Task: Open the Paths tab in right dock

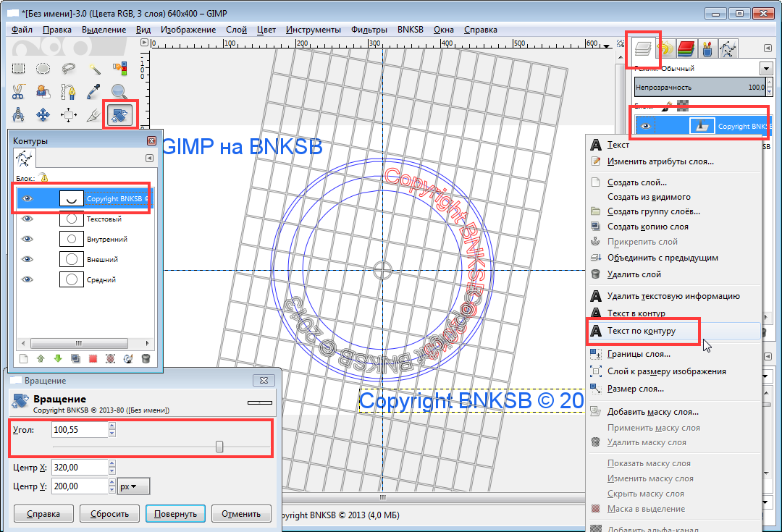Action: click(728, 49)
